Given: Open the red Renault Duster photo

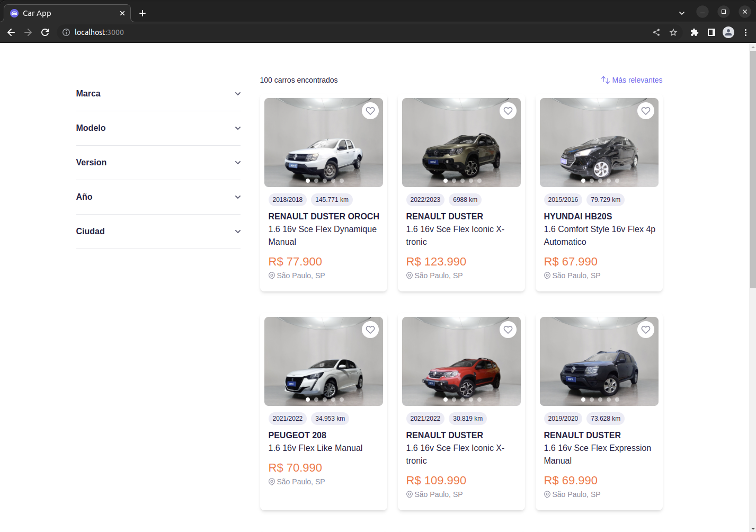Looking at the screenshot, I should [x=461, y=361].
